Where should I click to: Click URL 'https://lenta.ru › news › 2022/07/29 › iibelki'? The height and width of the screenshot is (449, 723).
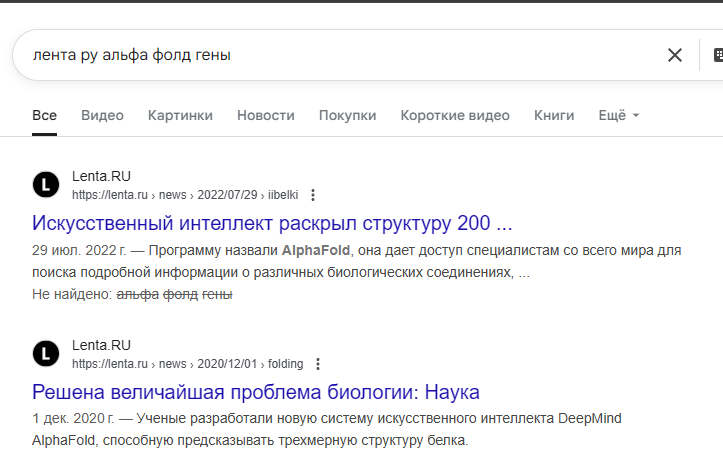185,195
